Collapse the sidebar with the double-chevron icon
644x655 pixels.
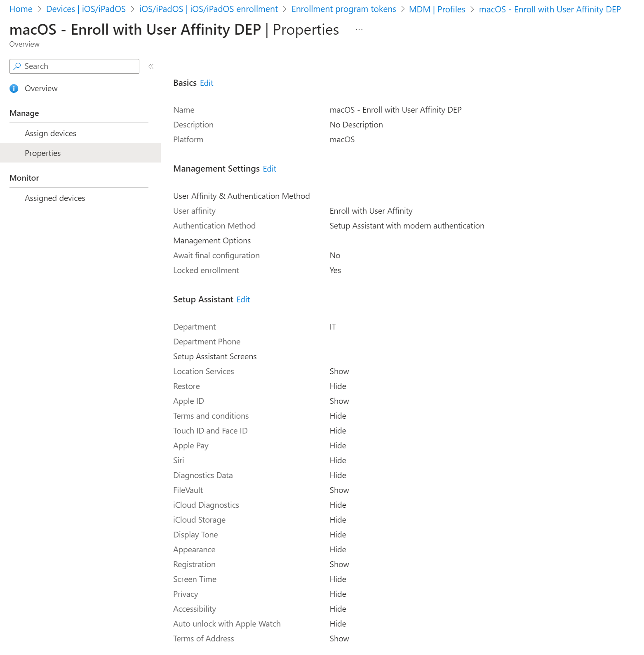[151, 66]
